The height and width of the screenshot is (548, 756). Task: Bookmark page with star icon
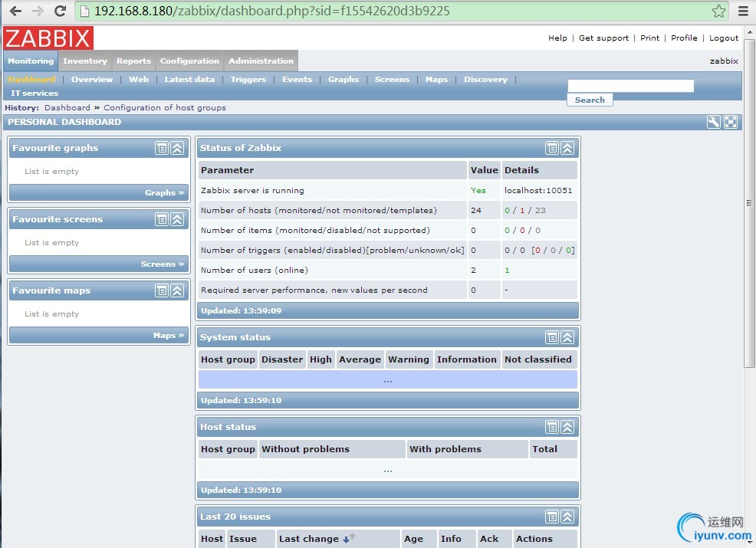pos(718,11)
